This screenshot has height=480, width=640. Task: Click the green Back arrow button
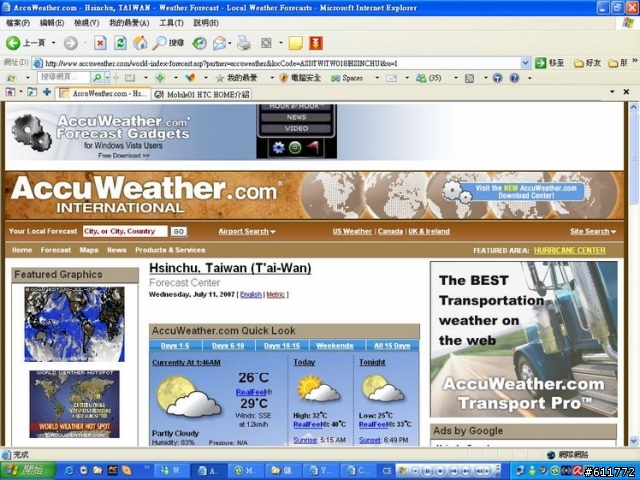tap(13, 43)
